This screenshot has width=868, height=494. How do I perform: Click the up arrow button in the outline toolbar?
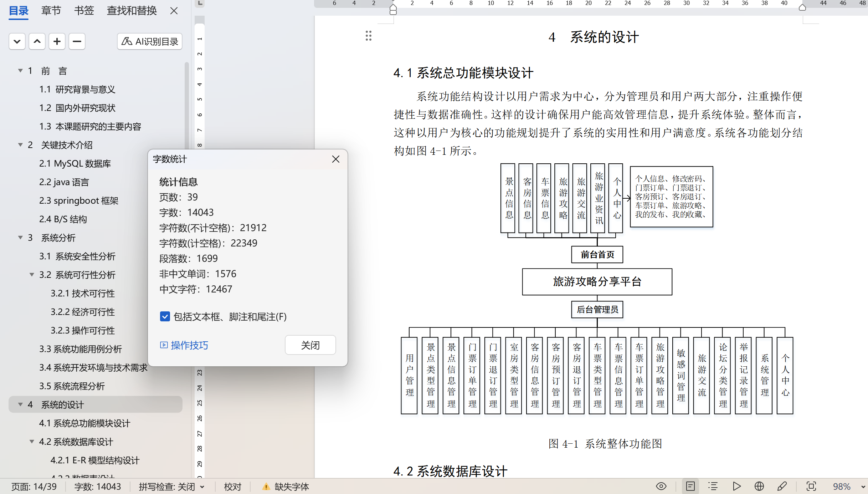pos(37,41)
